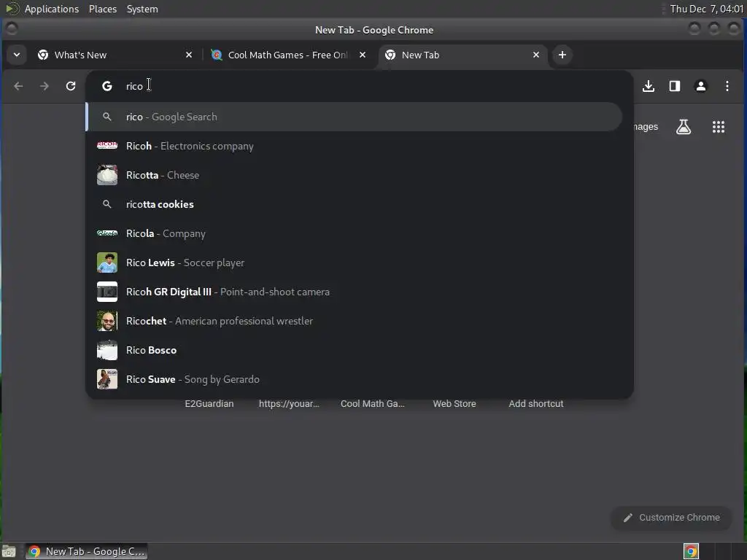Open the https://youar... shortcut
The height and width of the screenshot is (560, 747).
pos(289,403)
